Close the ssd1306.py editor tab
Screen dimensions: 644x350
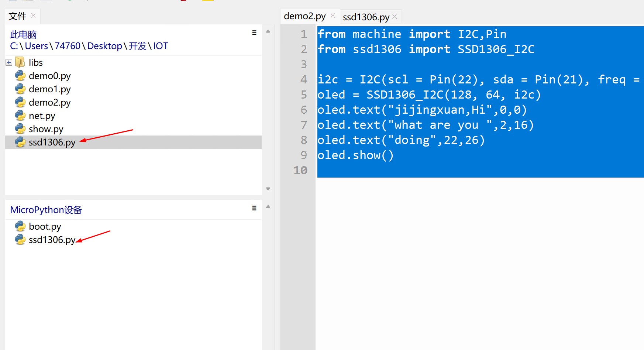point(395,17)
